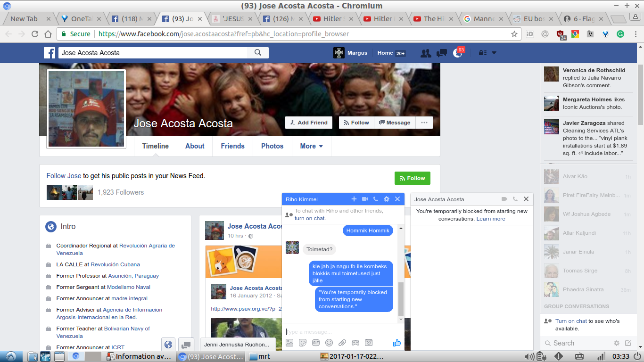
Task: Bookmark page with star icon
Action: coord(514,34)
